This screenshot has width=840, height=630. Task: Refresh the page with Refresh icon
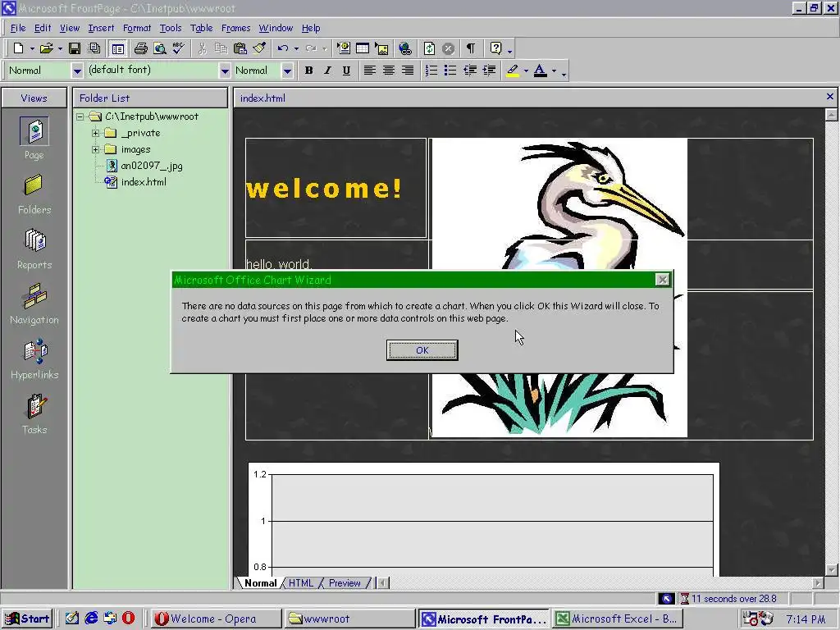(429, 48)
